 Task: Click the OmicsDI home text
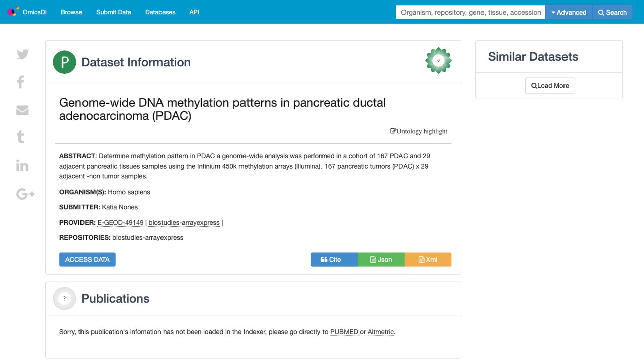(x=35, y=12)
